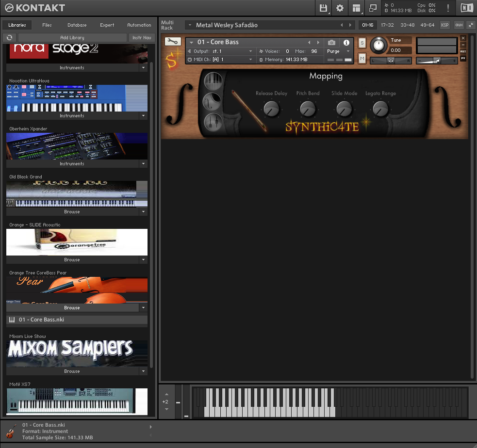Click the minimized view icon in header
The width and height of the screenshot is (477, 448).
tap(373, 8)
